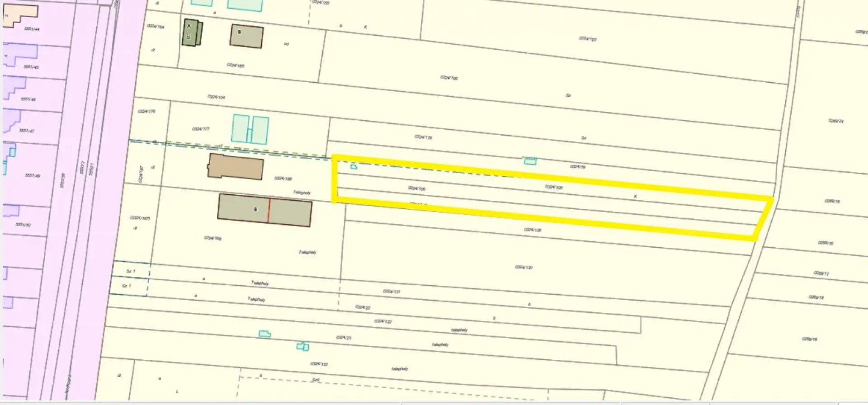Image resolution: width=868 pixels, height=405 pixels.
Task: Select parcel number 0324/130
Action: (524, 267)
